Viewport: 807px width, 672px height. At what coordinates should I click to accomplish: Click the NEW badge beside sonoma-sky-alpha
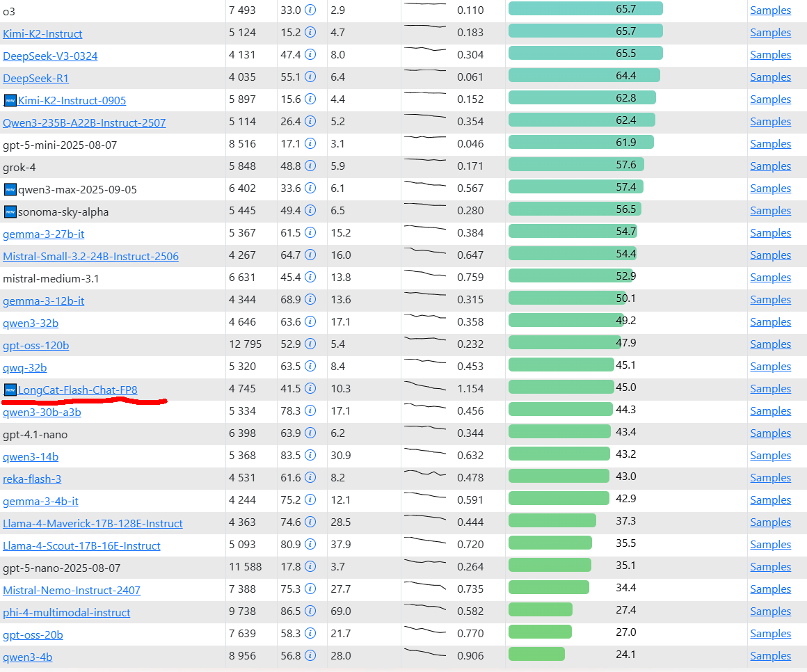point(10,211)
